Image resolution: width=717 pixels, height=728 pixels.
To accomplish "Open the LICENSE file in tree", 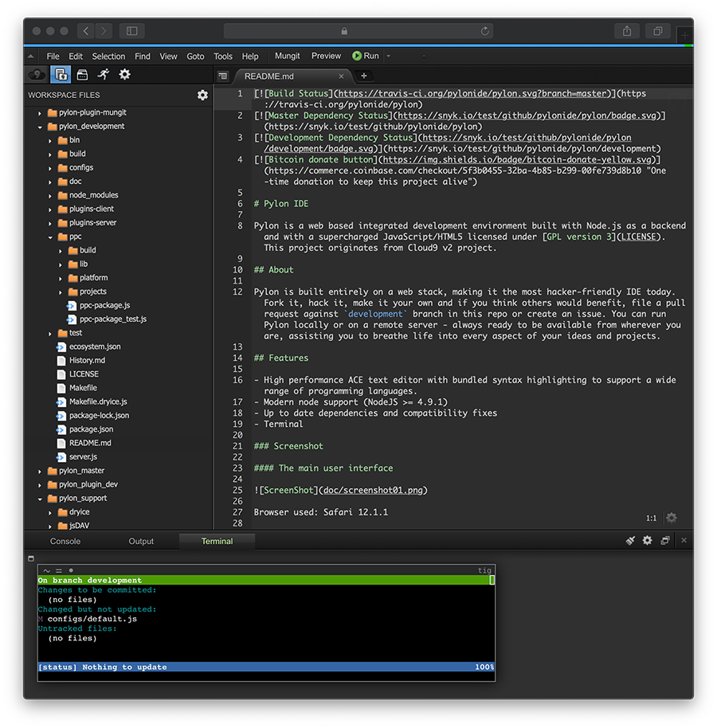I will tap(84, 374).
